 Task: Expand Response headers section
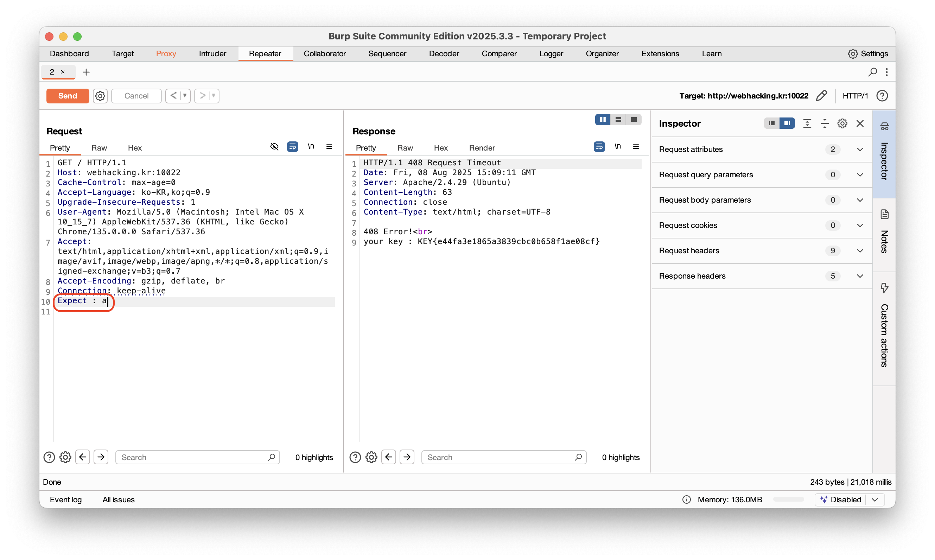(x=860, y=276)
